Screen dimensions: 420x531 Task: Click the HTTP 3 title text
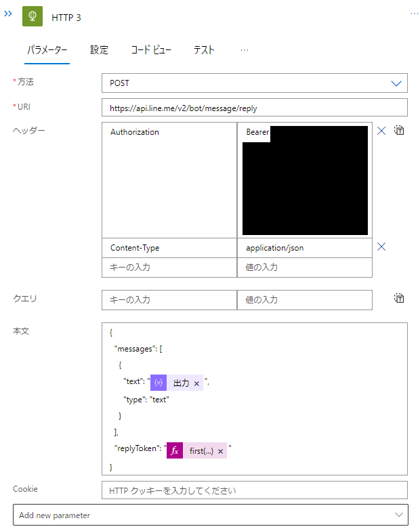66,18
